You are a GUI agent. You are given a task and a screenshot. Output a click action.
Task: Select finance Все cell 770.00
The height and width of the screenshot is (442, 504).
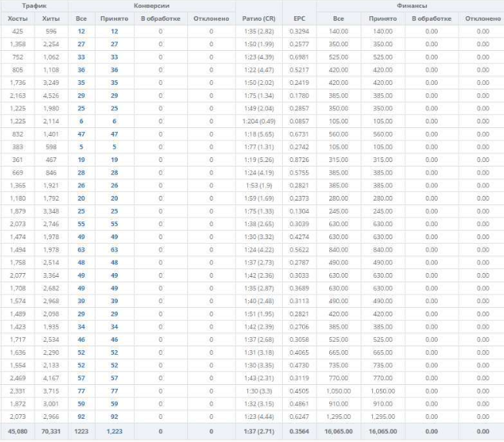[338, 378]
